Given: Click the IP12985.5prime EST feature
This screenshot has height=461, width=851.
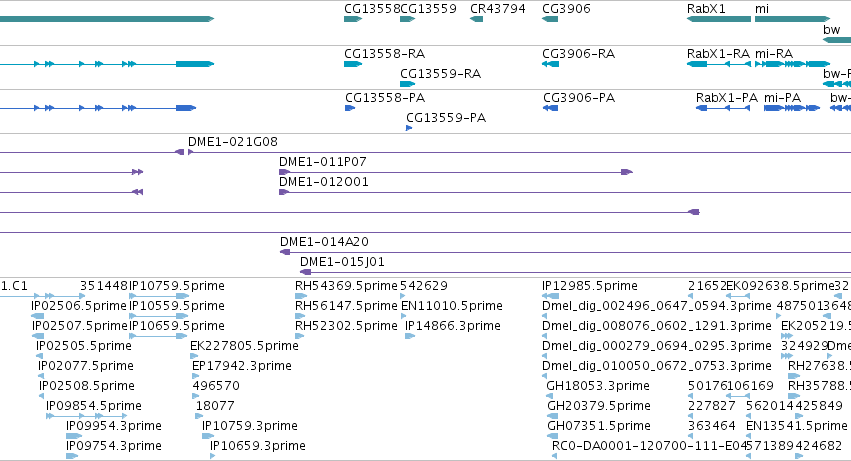Looking at the screenshot, I should click(550, 296).
